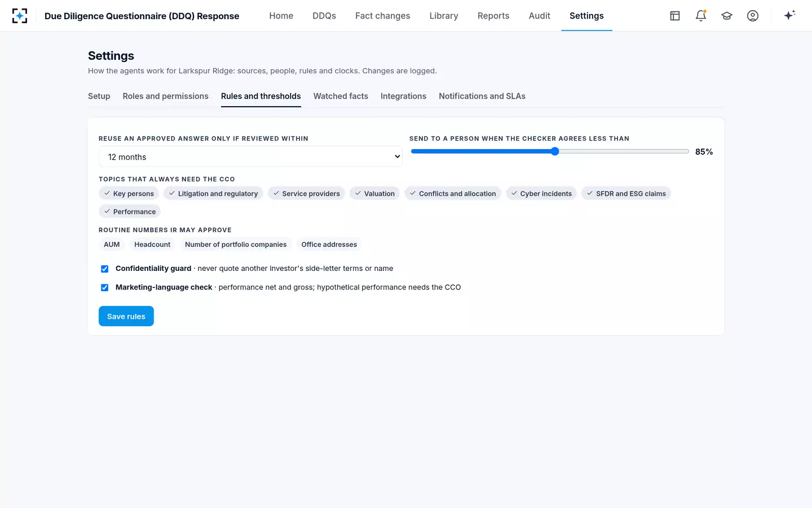Screen dimensions: 812x508
Task: Navigate to the Library
Action: [x=444, y=16]
